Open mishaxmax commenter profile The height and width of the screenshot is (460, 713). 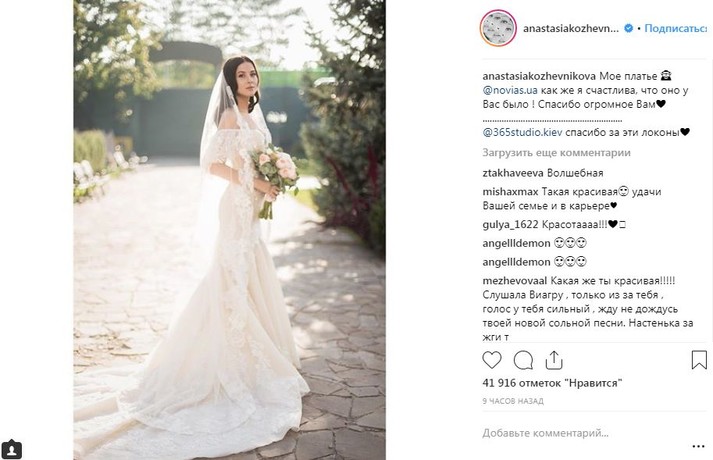(x=510, y=192)
